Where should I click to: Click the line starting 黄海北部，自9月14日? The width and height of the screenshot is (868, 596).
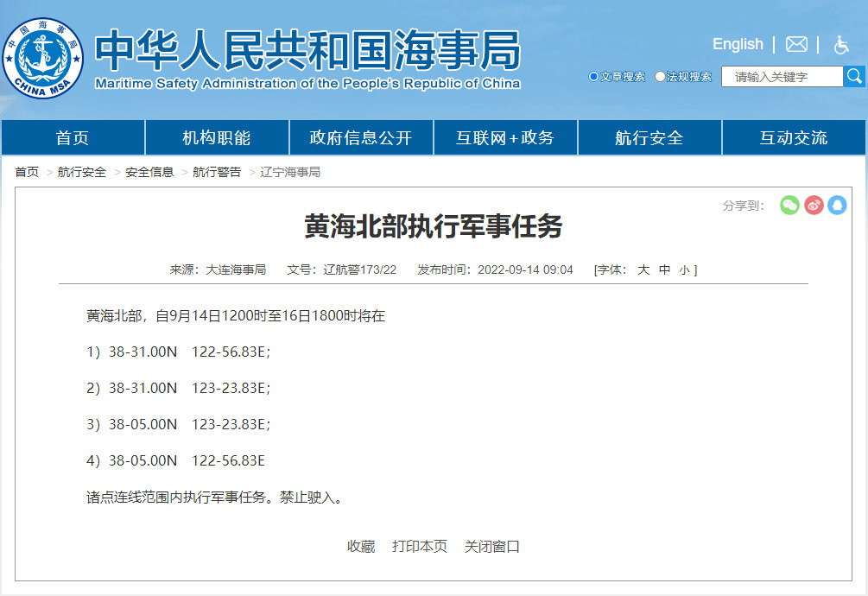tap(236, 316)
